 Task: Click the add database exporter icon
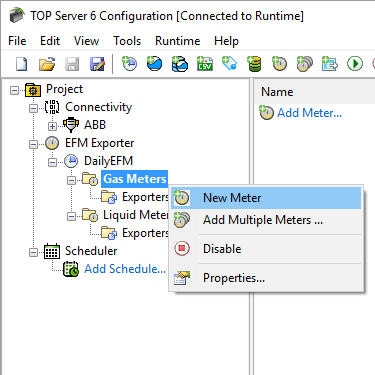254,64
